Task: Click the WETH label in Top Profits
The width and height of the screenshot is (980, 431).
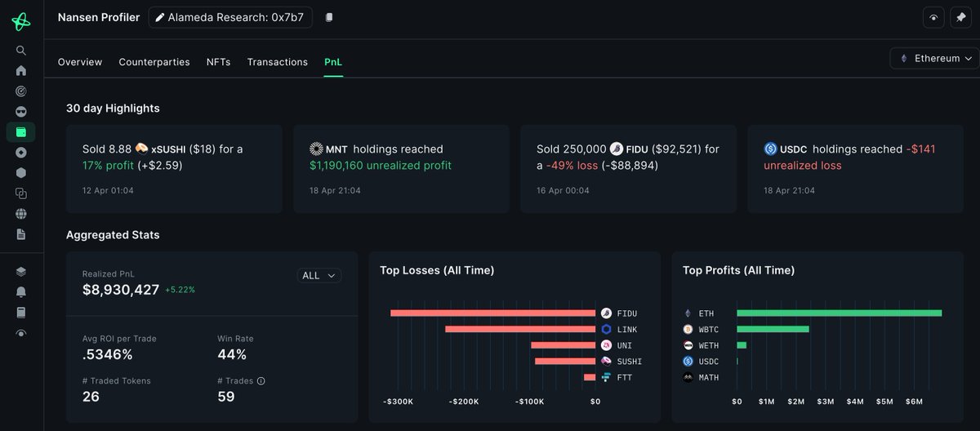Action: point(709,345)
